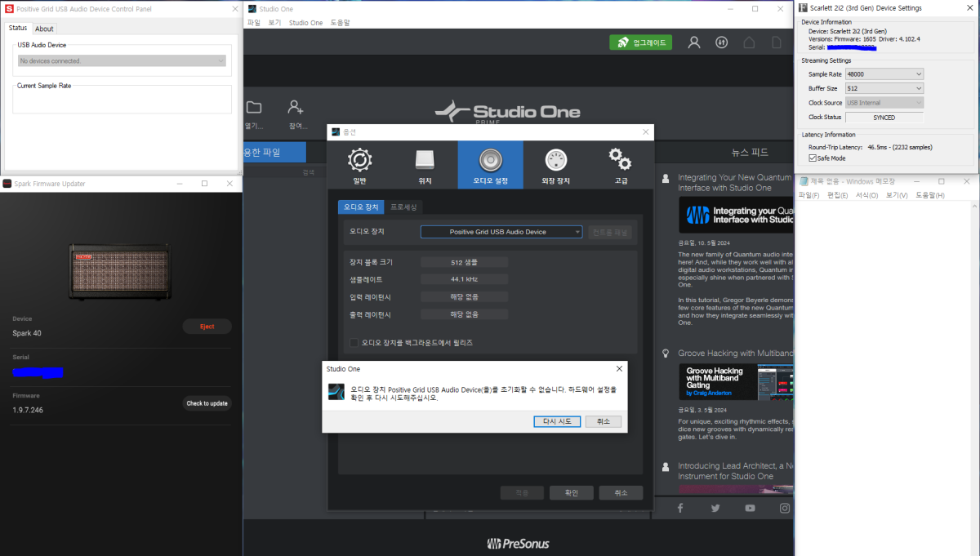Click the 다시 시도 (Retry) button

557,421
